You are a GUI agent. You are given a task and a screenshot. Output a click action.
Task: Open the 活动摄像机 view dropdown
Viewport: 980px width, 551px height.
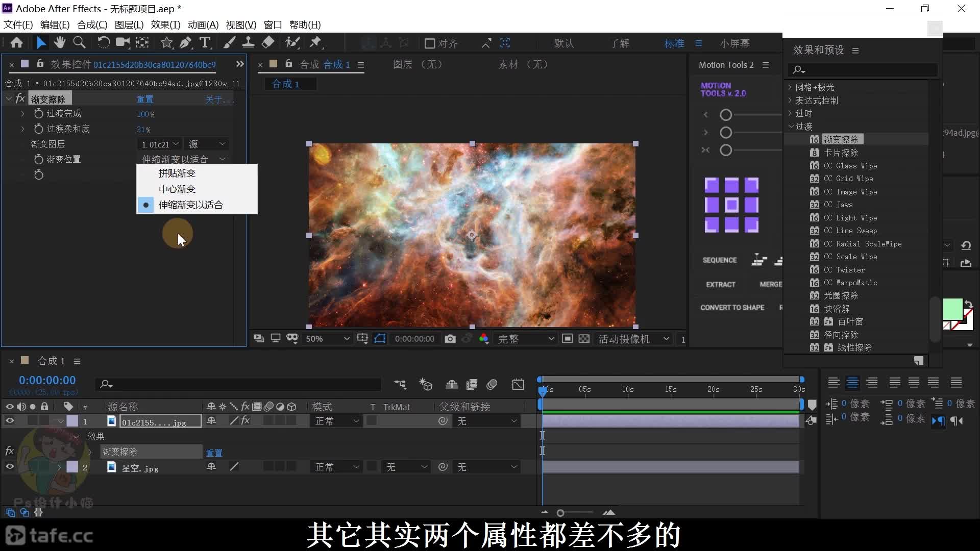pyautogui.click(x=633, y=339)
